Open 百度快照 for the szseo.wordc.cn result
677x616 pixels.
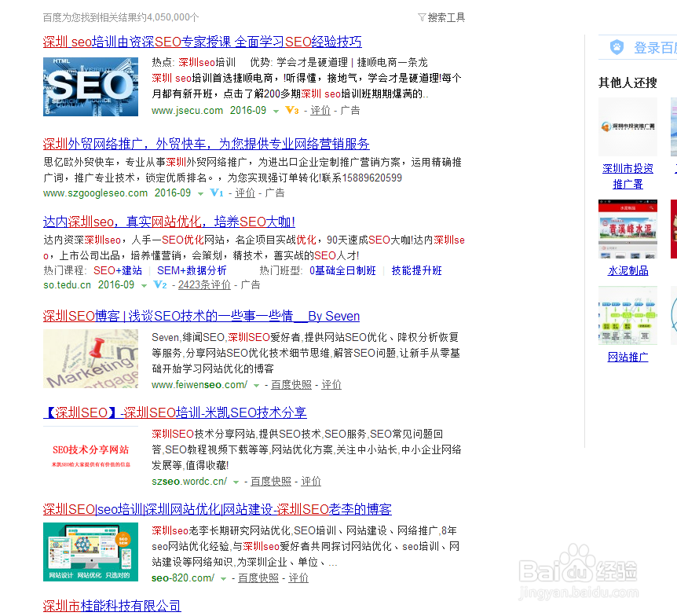pos(271,482)
